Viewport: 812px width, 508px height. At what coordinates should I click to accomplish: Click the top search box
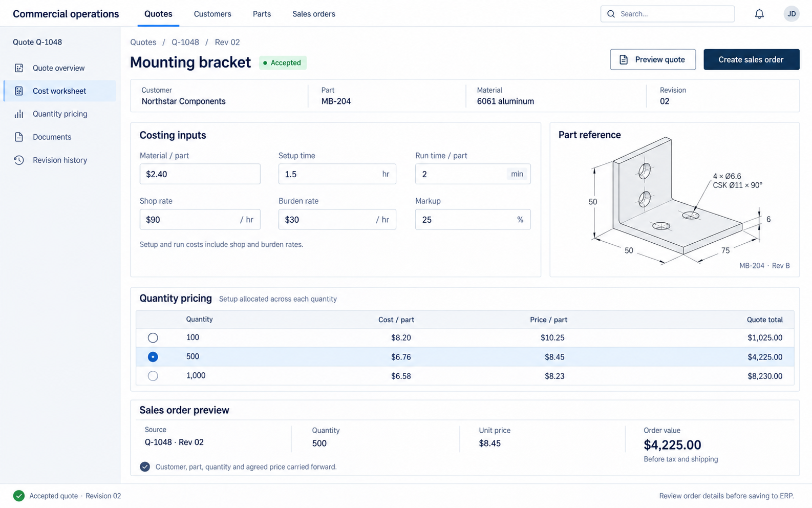pos(668,14)
